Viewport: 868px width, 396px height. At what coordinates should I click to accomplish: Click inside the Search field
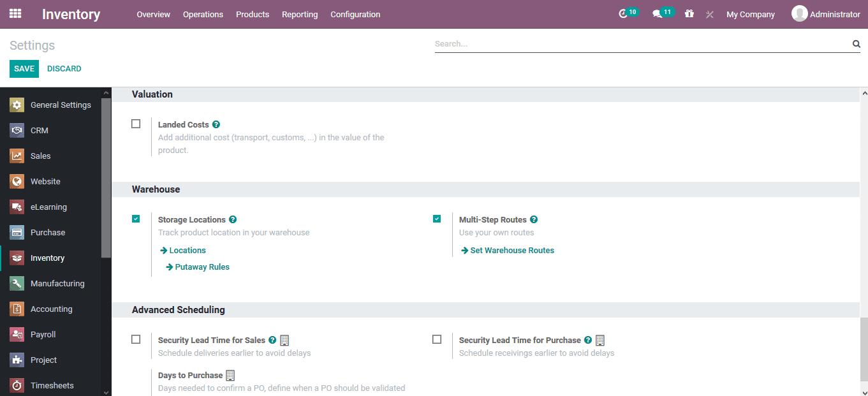(x=574, y=43)
